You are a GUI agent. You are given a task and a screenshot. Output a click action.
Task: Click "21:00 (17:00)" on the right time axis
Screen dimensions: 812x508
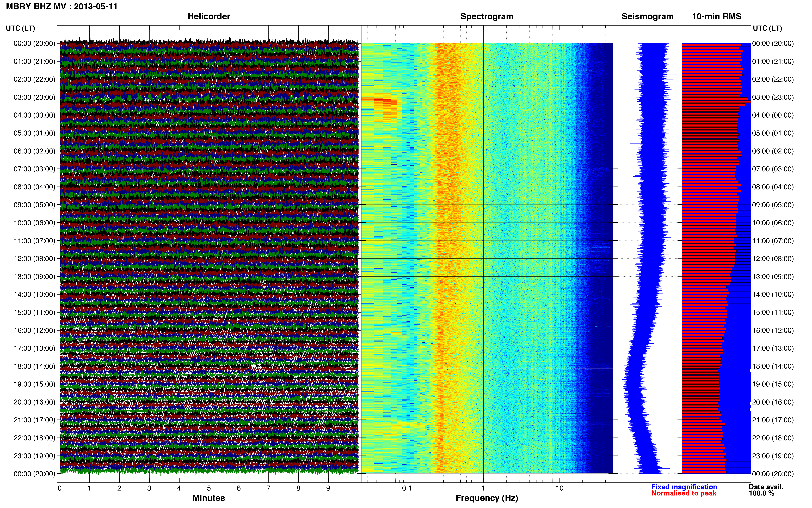click(x=773, y=420)
